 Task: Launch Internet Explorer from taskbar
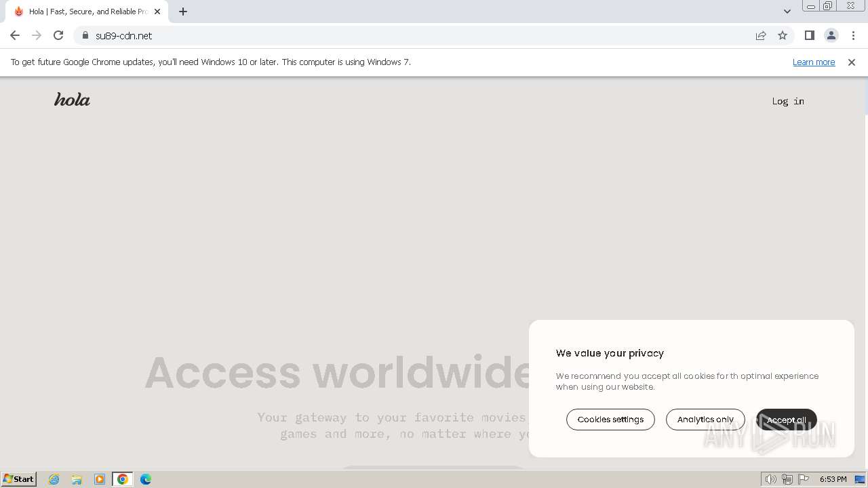(54, 479)
